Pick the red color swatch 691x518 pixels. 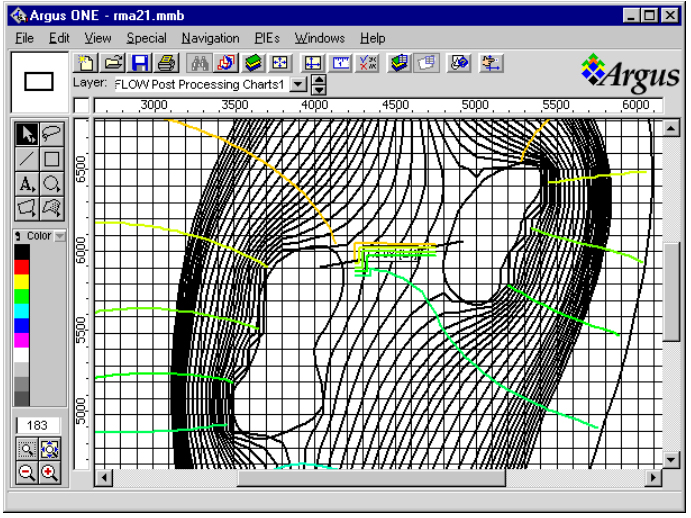[x=22, y=266]
